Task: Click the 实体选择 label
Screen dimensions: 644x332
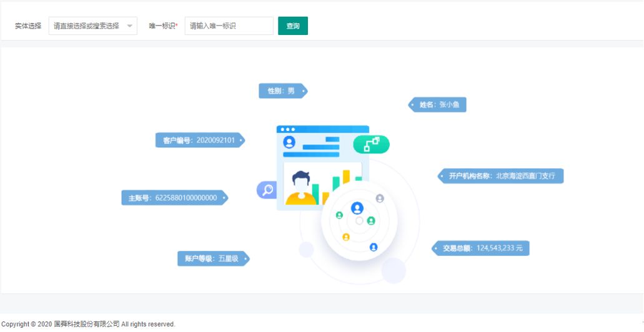Action: pyautogui.click(x=28, y=26)
